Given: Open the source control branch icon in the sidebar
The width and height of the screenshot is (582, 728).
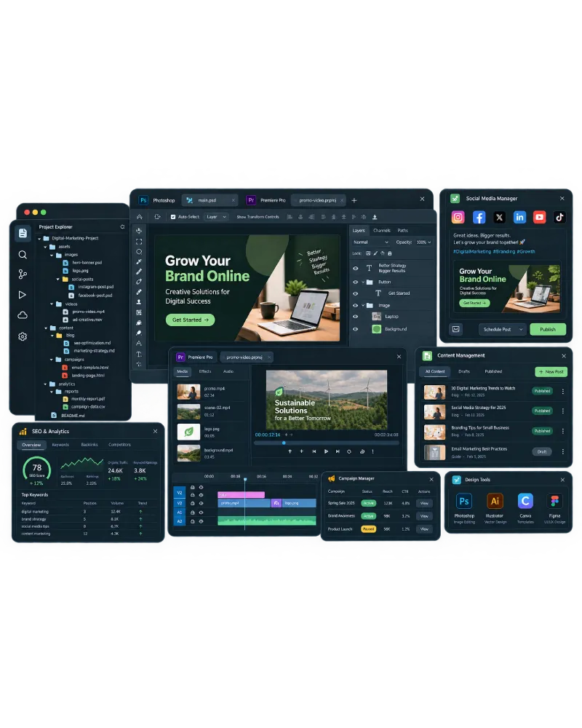Looking at the screenshot, I should 23,274.
